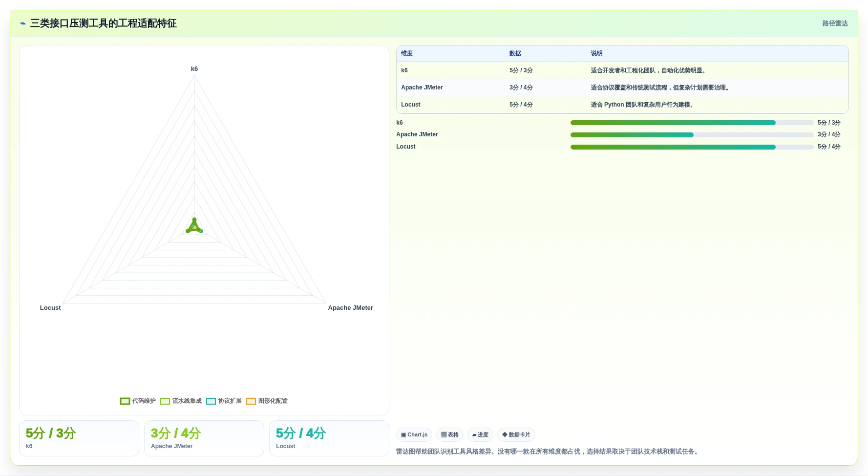
Task: Click the page title 三类接口压测工具的工程适配特征
Action: point(104,23)
